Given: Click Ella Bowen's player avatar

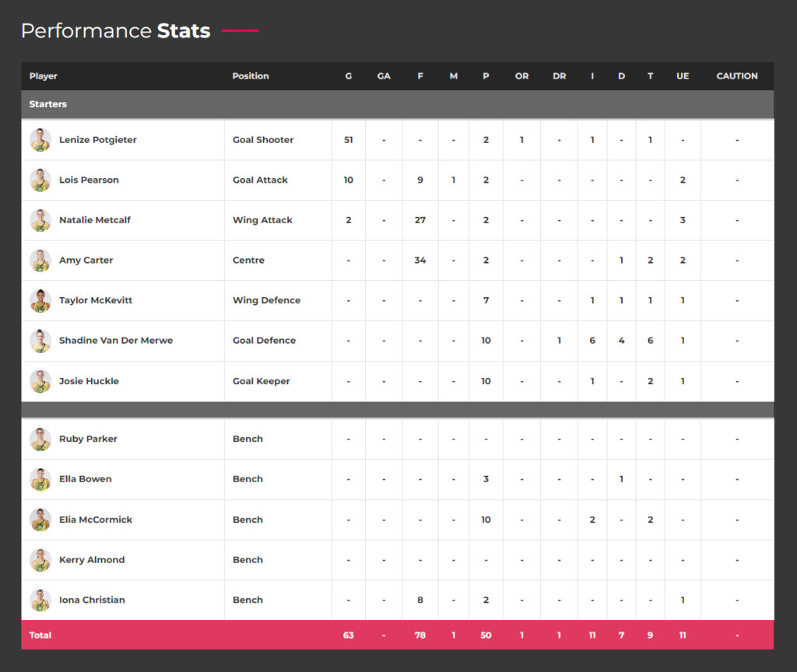Looking at the screenshot, I should pos(40,479).
